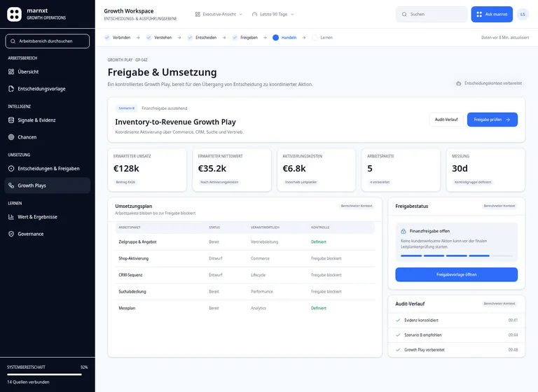538x392 pixels.
Task: Click Berechneter Kontext badge in Umsetzungsplan
Action: point(357,206)
